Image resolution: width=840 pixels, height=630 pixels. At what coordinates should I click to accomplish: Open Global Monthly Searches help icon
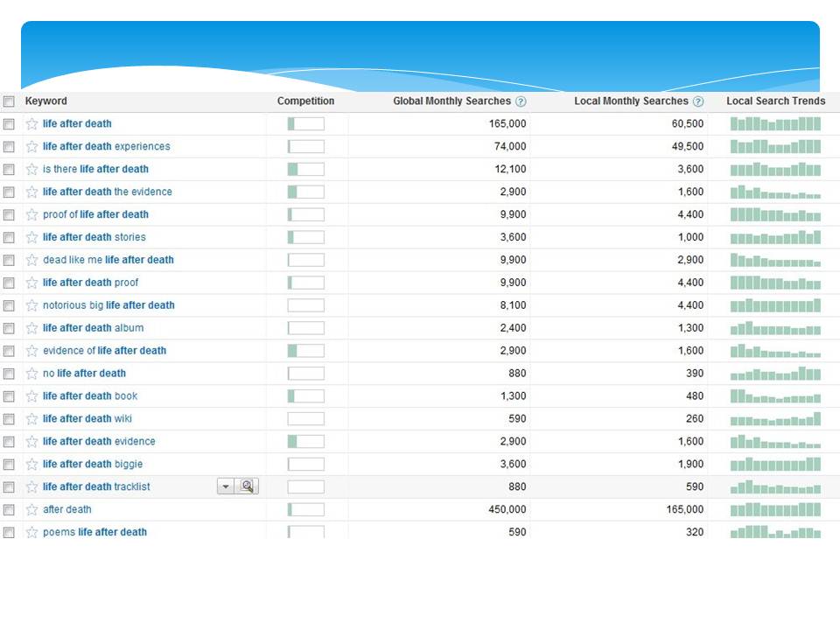[521, 101]
